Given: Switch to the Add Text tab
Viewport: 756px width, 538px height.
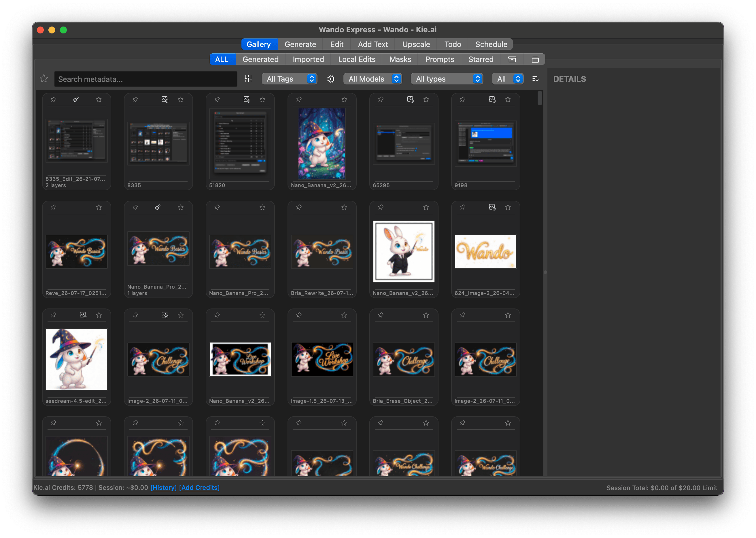Looking at the screenshot, I should [x=373, y=44].
